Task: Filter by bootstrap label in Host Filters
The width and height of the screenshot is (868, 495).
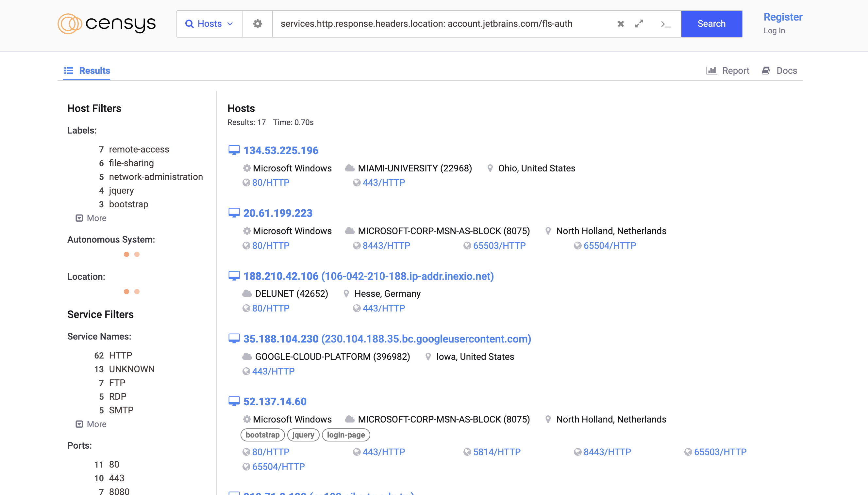Action: click(128, 204)
